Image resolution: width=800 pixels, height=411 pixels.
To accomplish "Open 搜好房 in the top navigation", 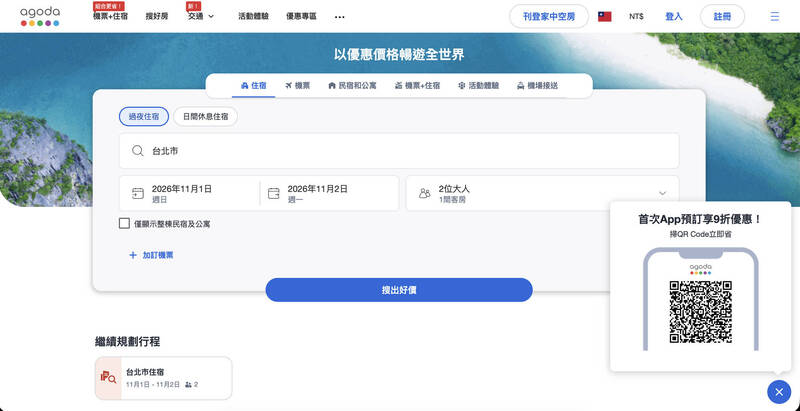I will (157, 16).
